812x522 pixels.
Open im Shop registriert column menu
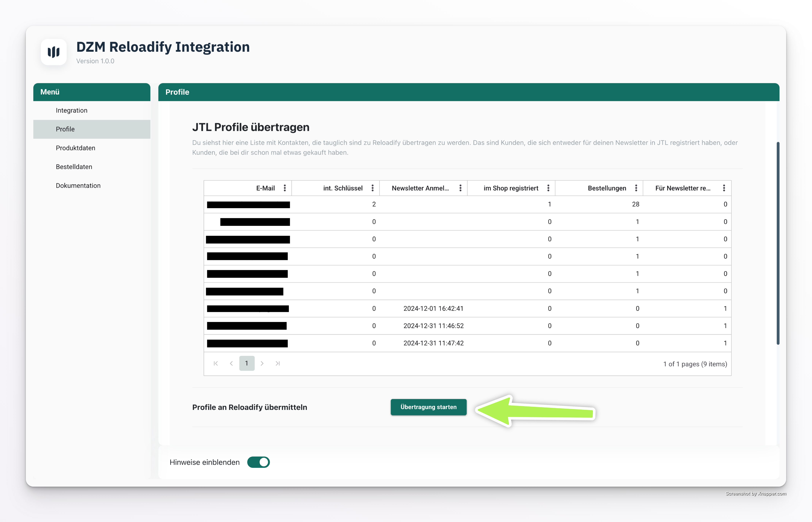click(x=548, y=188)
